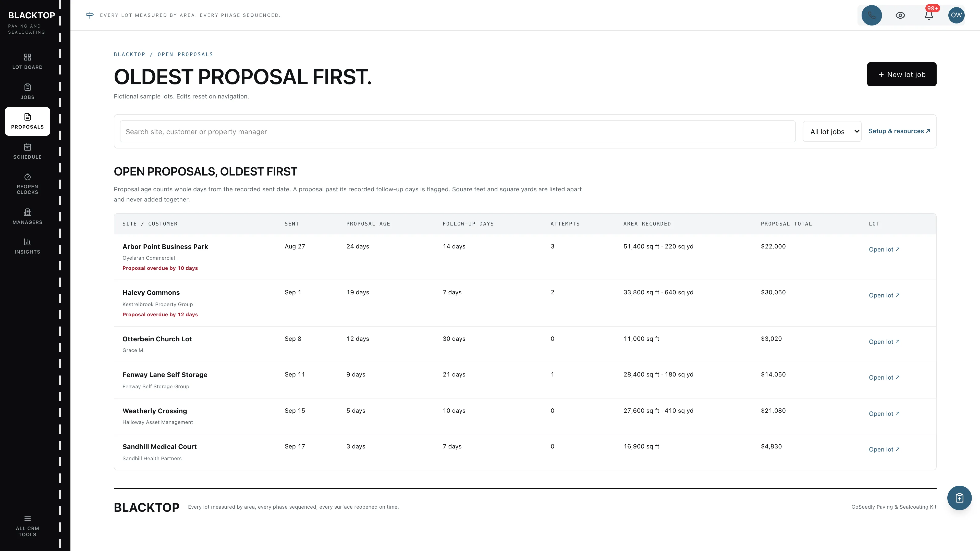Open the Lot Board sidebar icon

[27, 61]
